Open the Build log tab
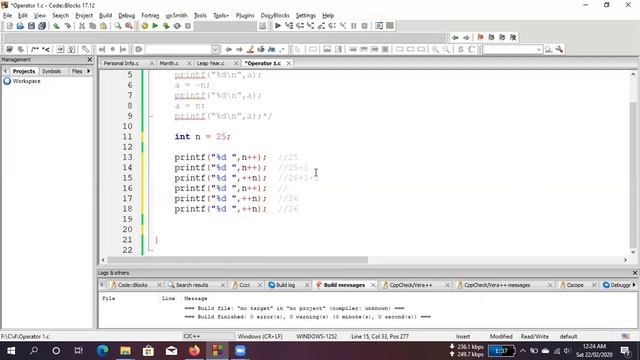Viewport: 640px width, 360px height. point(285,285)
